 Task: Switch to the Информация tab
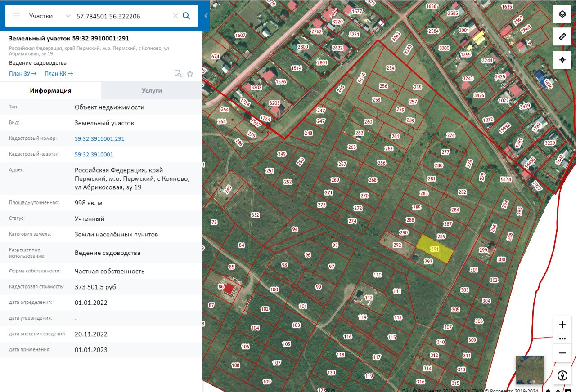pos(51,90)
